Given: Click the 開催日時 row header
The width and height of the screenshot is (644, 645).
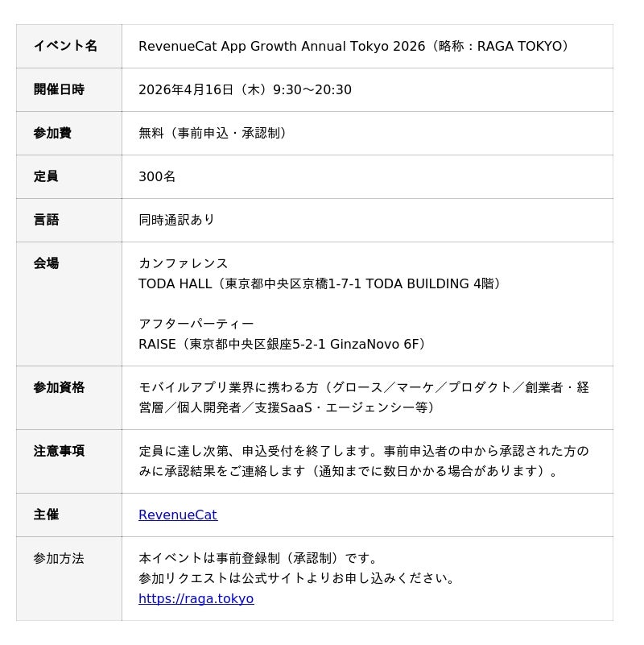Looking at the screenshot, I should (x=59, y=89).
